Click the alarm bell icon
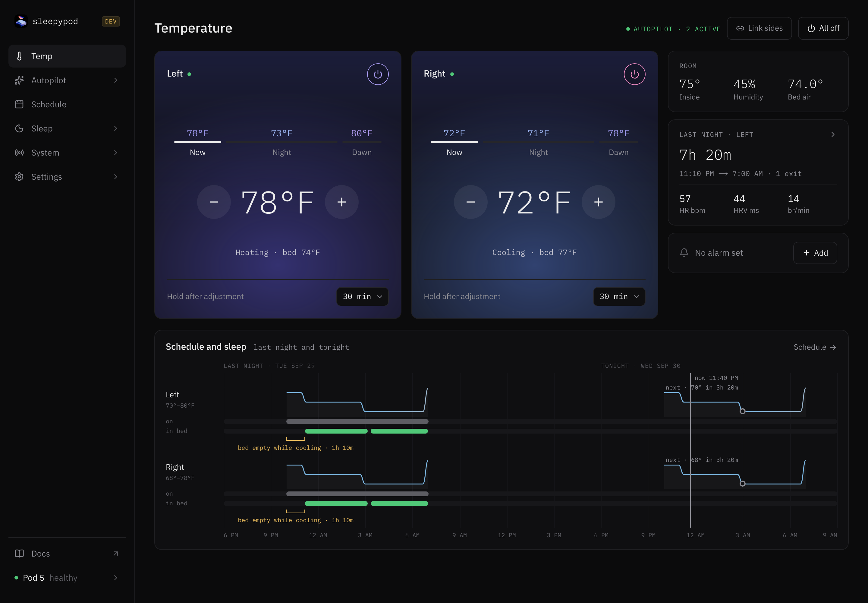The image size is (868, 603). 684,253
